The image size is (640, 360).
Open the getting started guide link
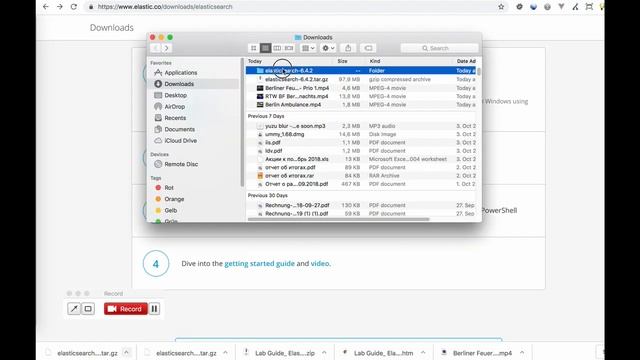coord(259,264)
